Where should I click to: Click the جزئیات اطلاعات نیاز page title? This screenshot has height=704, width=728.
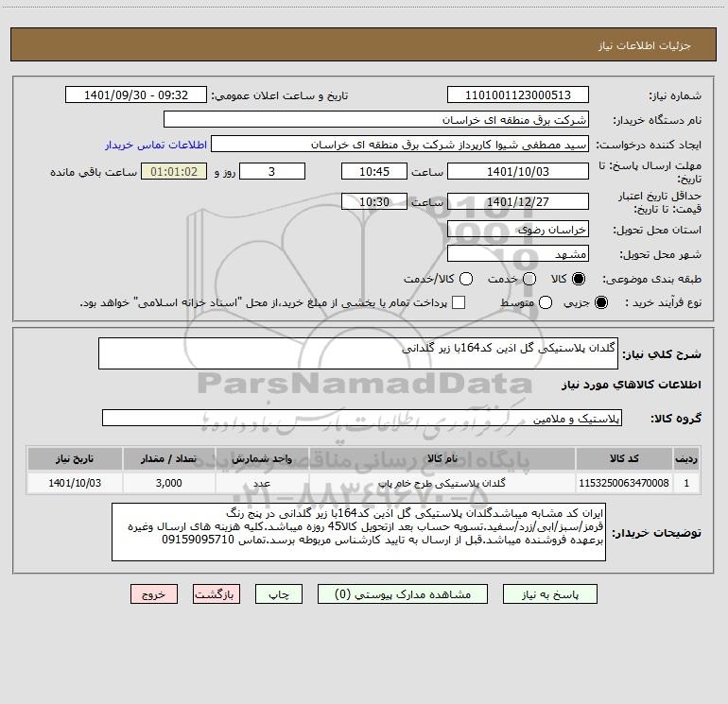coord(645,45)
